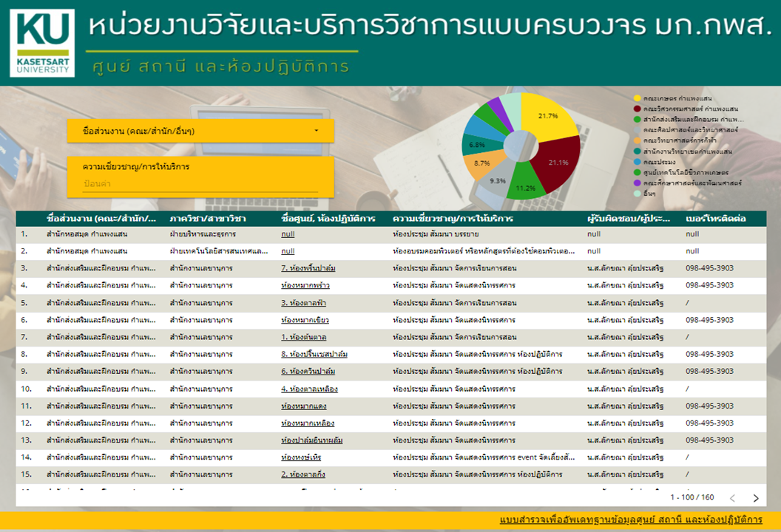Select the อื่นๆ legend label

click(x=649, y=194)
